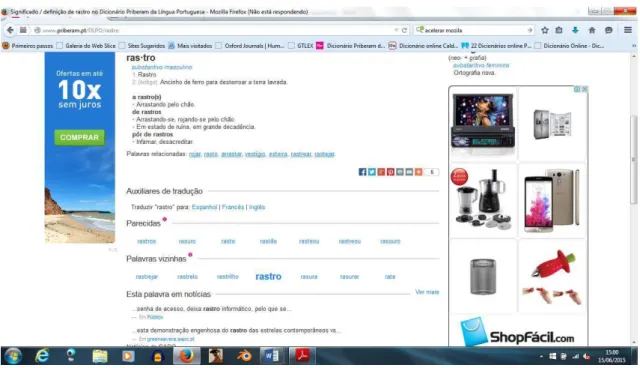This screenshot has width=640, height=368.
Task: Open the chat bubble toolbar icon
Action: pyautogui.click(x=609, y=30)
